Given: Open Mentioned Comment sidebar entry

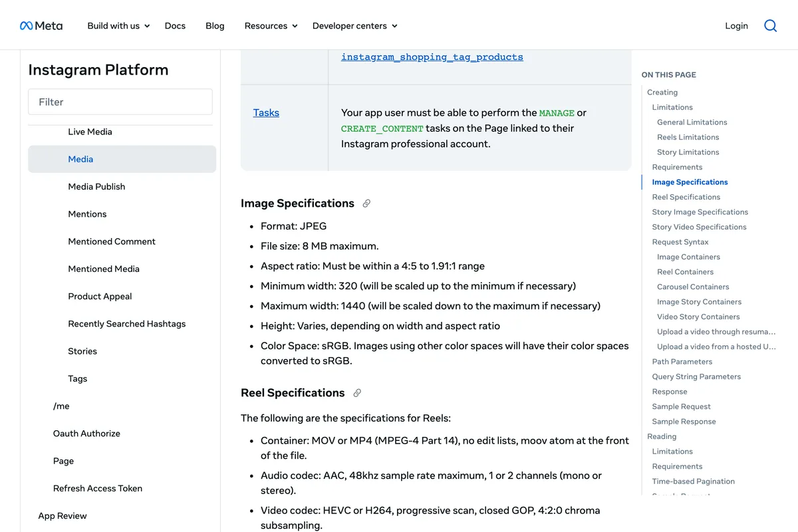Looking at the screenshot, I should (x=112, y=241).
